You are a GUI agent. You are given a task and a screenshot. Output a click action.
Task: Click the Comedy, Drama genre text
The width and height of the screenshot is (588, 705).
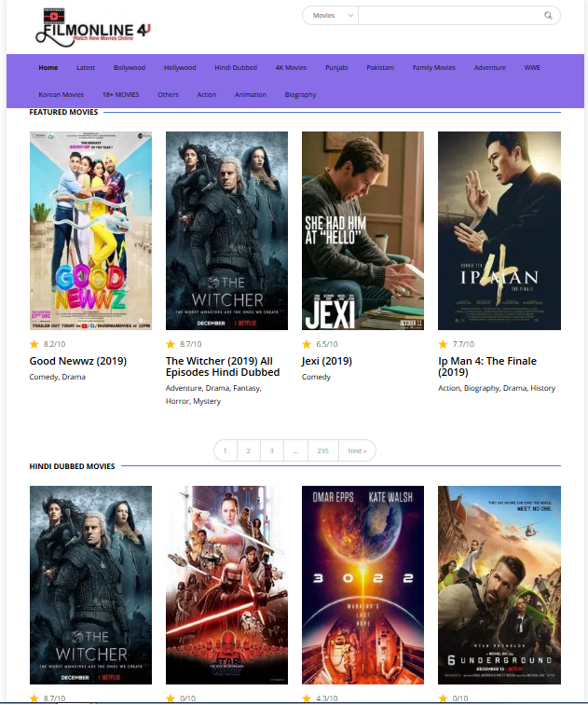58,377
